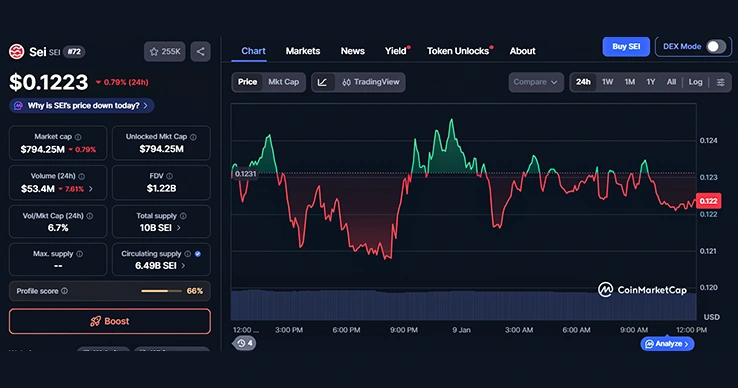Viewport: 738px width, 388px height.
Task: Click the $1.22B FDV value
Action: [x=161, y=188]
